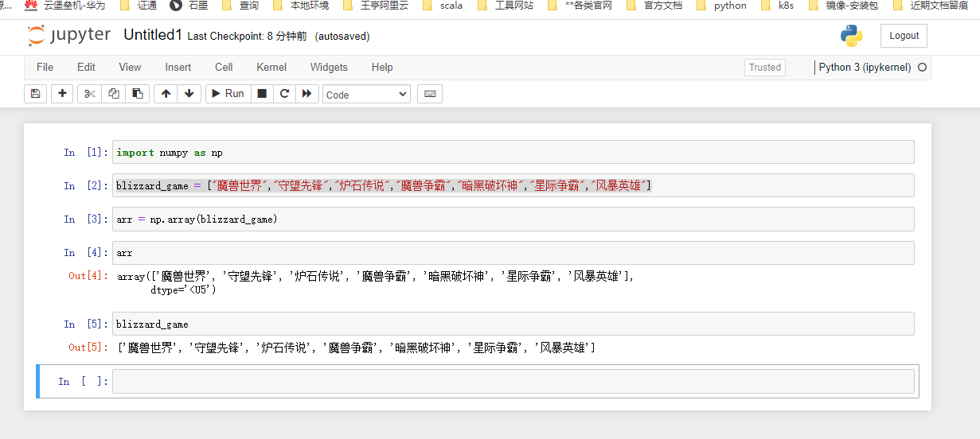The height and width of the screenshot is (439, 980).
Task: Select In [4] cell containing arr
Action: (513, 253)
